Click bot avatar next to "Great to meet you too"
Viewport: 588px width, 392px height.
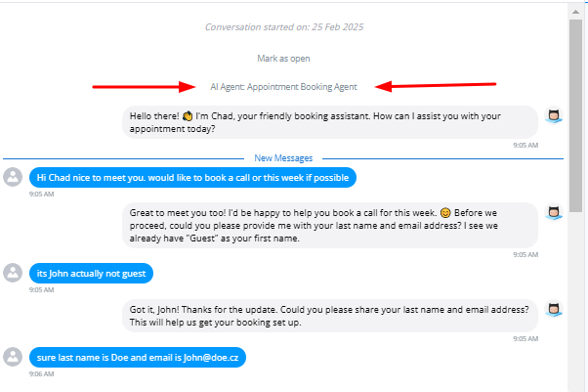(554, 213)
